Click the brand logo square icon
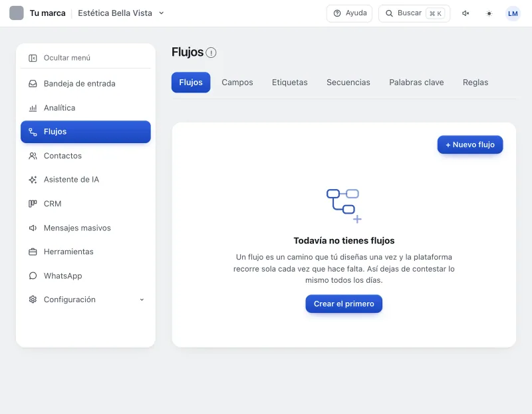Viewport: 532px width, 414px height. point(16,13)
